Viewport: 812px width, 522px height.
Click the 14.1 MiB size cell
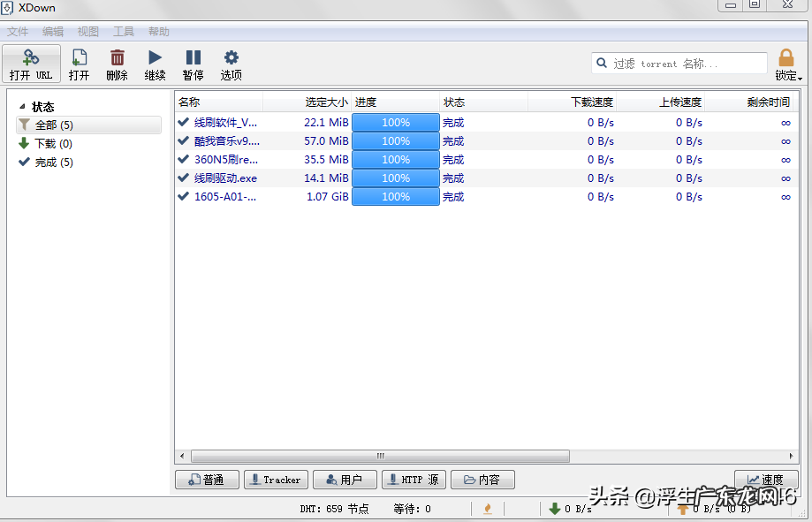326,178
